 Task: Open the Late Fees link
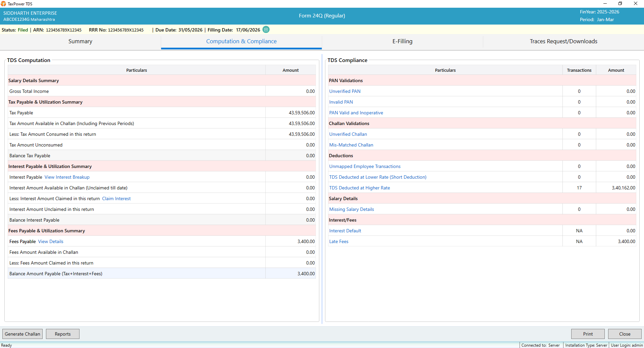click(339, 241)
